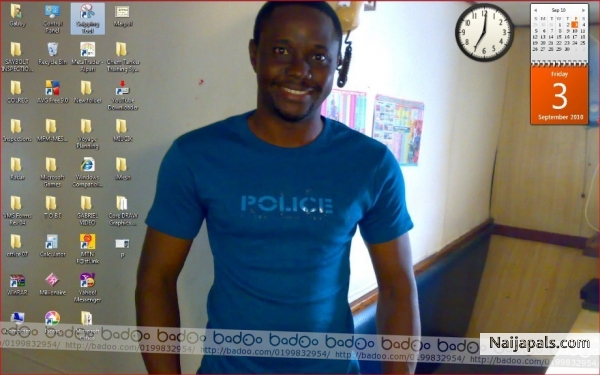The width and height of the screenshot is (600, 375).
Task: Open the Control Panel desktop icon
Action: (x=52, y=19)
